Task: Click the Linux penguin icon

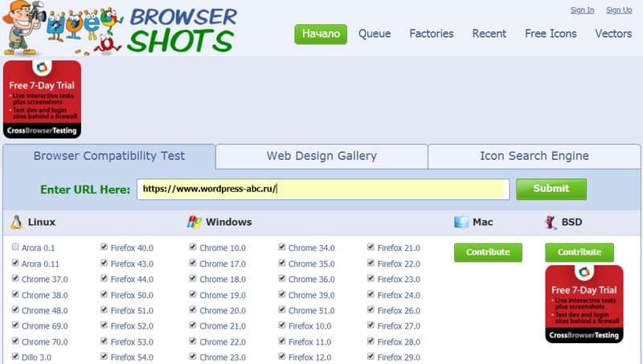Action: (x=16, y=222)
